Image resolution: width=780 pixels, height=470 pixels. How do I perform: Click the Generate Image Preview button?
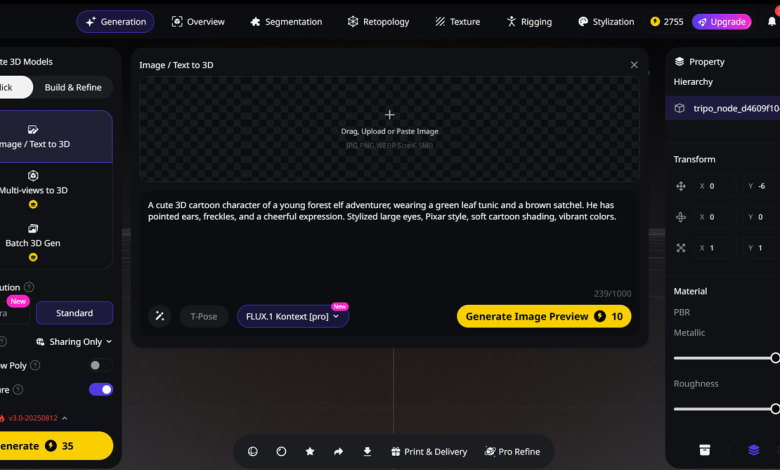[x=544, y=316]
